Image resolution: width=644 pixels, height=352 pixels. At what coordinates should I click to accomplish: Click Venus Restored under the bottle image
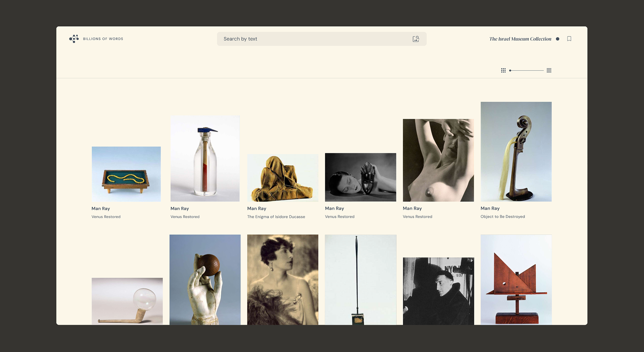coord(185,217)
